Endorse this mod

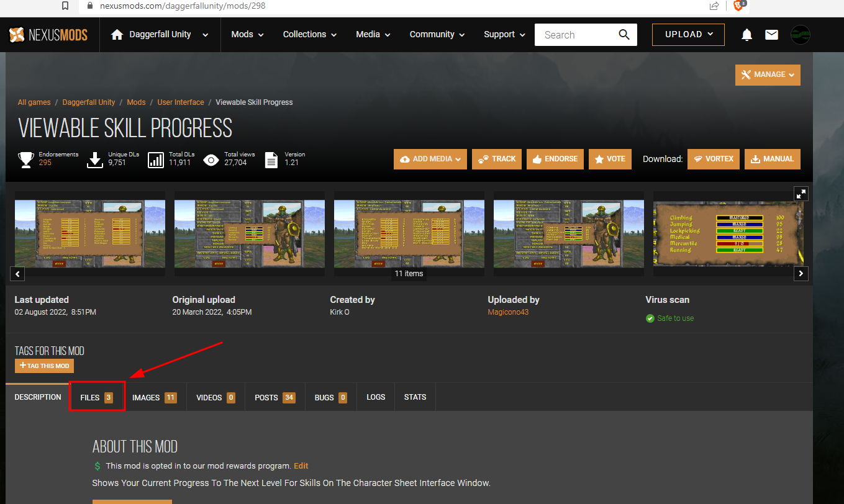[555, 159]
